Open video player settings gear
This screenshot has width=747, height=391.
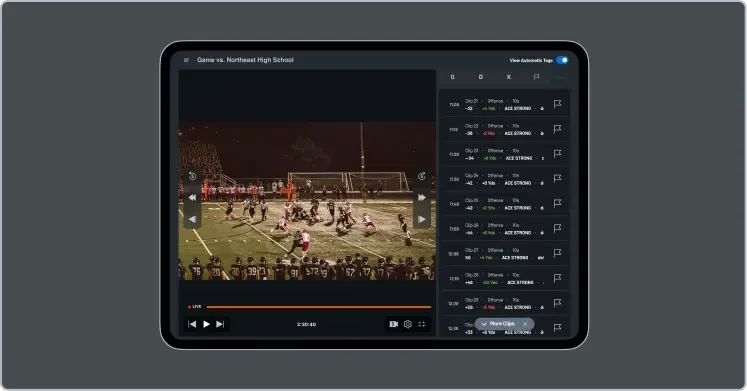click(x=408, y=324)
